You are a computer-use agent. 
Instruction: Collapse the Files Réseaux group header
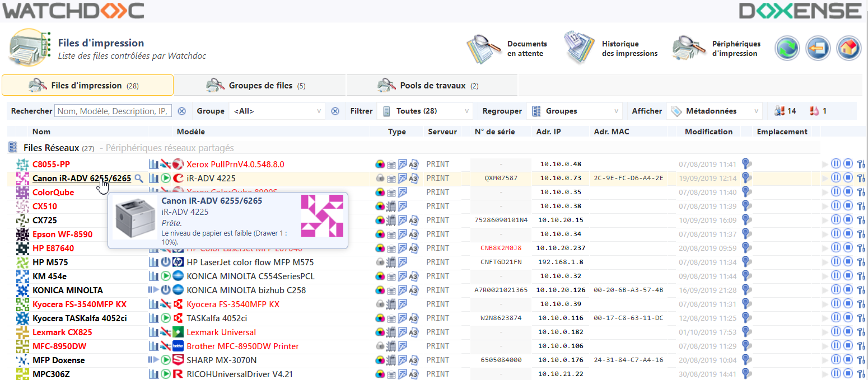click(12, 148)
